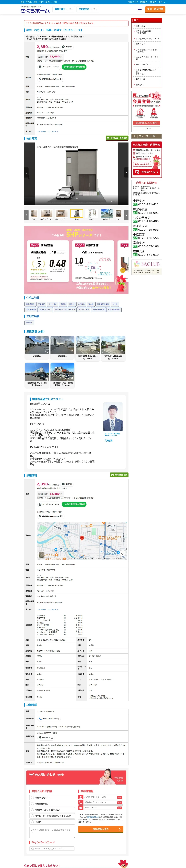Select その他 radio option

click(x=52, y=822)
